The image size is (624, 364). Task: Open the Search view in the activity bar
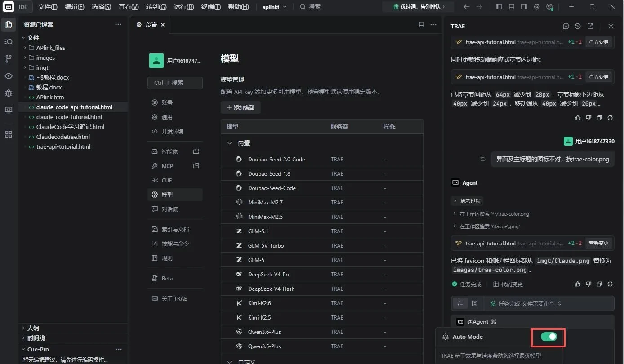[9, 42]
